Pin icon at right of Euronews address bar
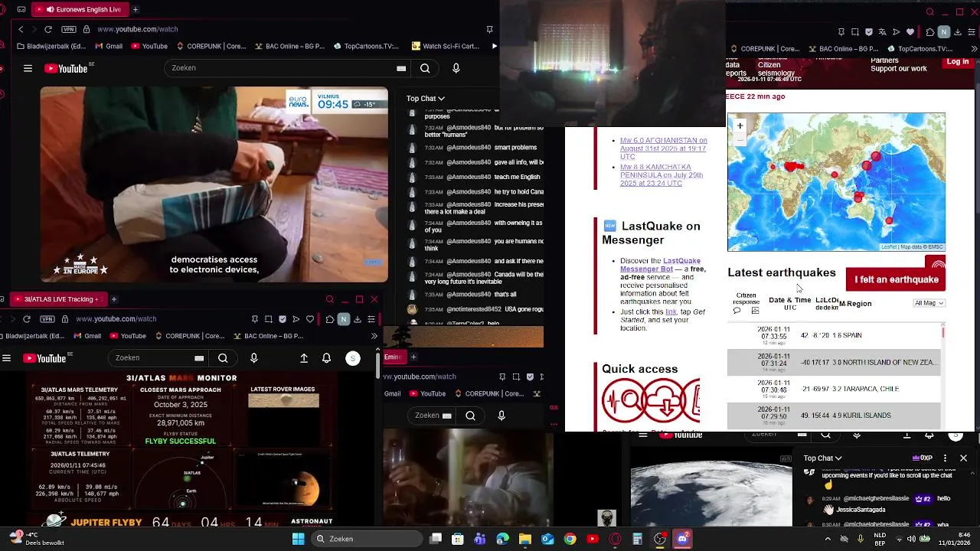This screenshot has height=551, width=980. 489,29
